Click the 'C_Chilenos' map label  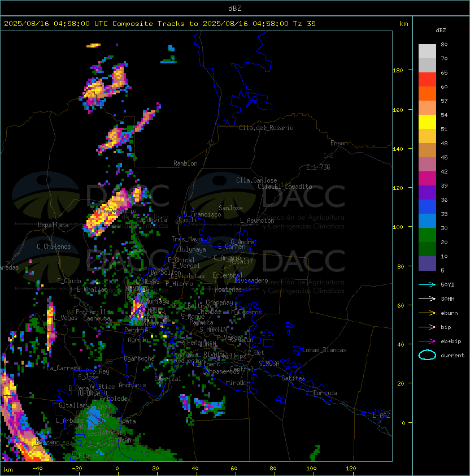54,246
